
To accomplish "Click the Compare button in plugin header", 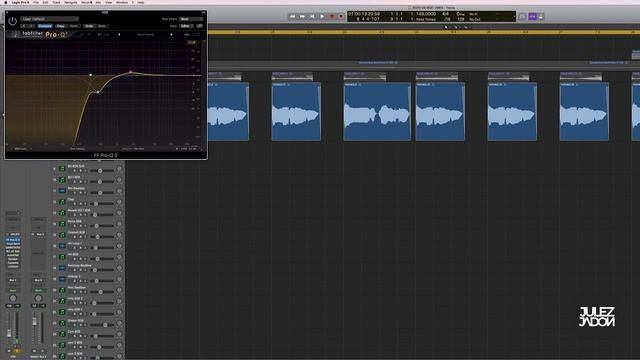I will point(45,26).
